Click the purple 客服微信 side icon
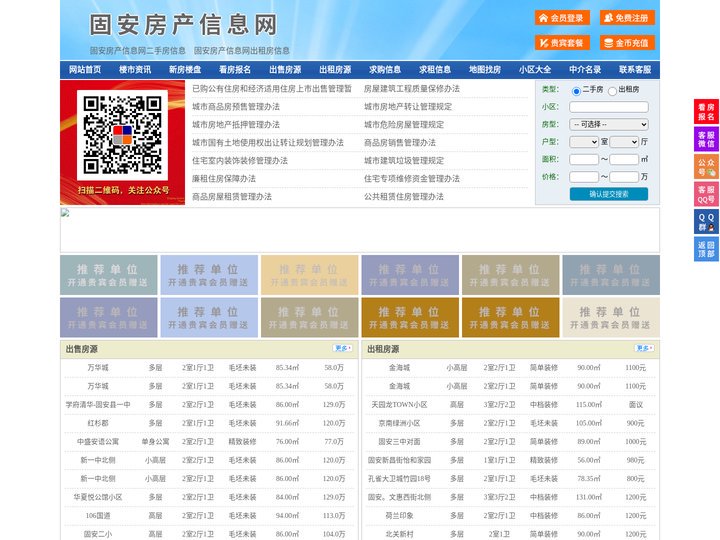This screenshot has height=540, width=720. pyautogui.click(x=706, y=139)
